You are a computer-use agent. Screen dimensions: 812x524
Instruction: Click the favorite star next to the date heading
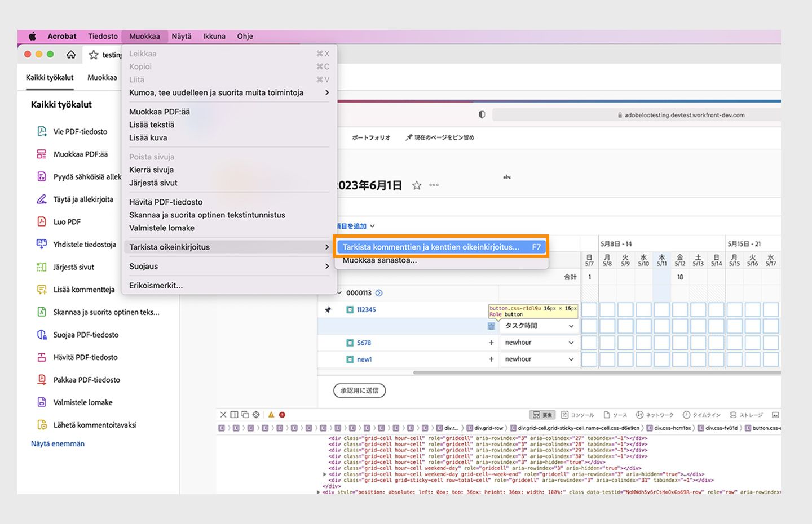417,185
